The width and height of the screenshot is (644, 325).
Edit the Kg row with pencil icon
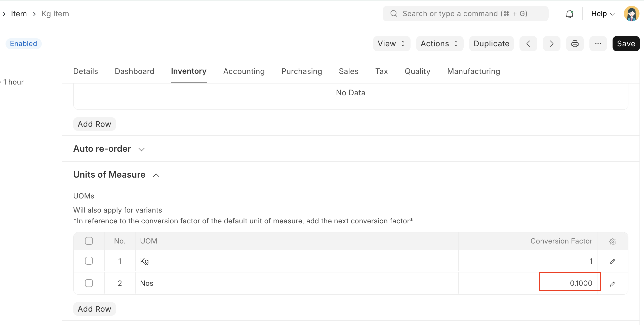pyautogui.click(x=613, y=262)
